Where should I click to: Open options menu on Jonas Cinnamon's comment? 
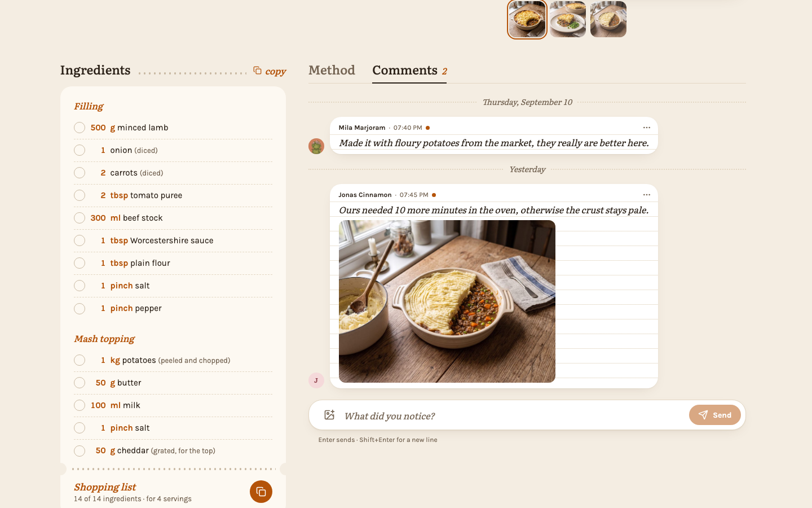647,195
